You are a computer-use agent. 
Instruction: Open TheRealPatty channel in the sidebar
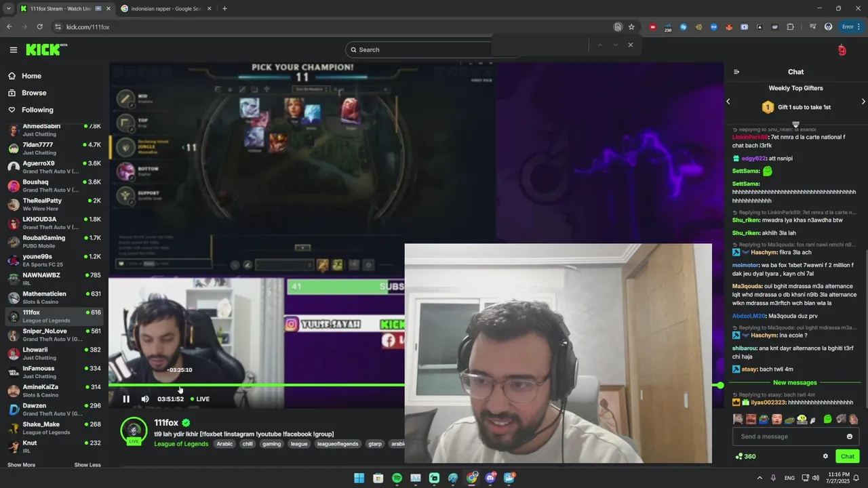click(54, 204)
